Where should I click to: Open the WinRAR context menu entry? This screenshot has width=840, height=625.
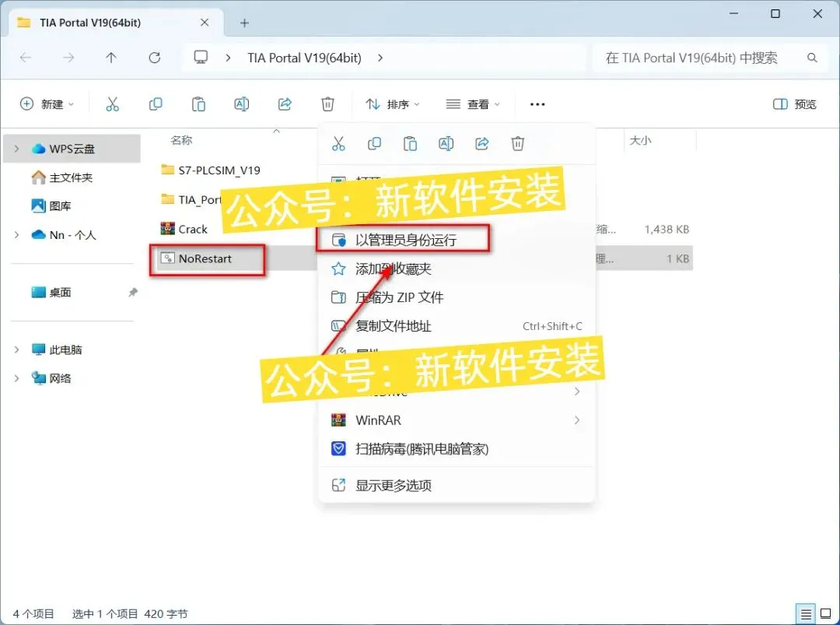[x=457, y=420]
